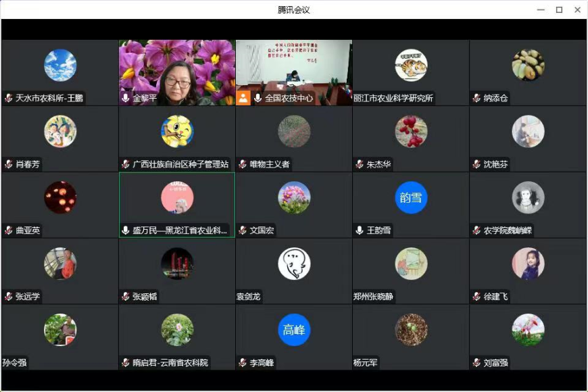Click the muted mic icon beside 朱杰华

pos(360,164)
